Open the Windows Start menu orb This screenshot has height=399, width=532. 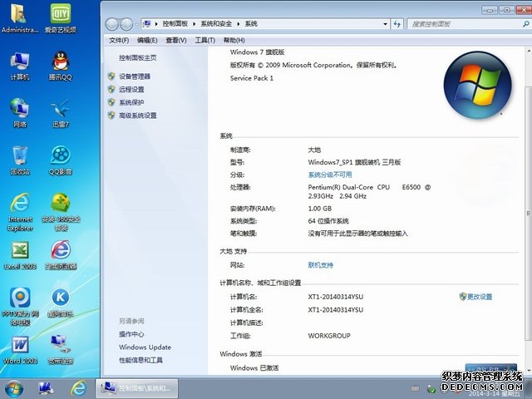[14, 389]
